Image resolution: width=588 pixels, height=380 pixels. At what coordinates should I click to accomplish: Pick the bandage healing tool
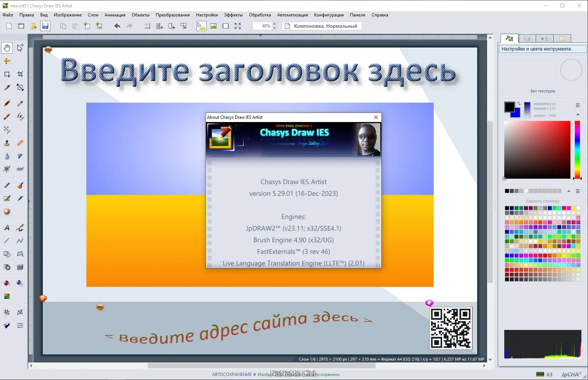point(20,143)
